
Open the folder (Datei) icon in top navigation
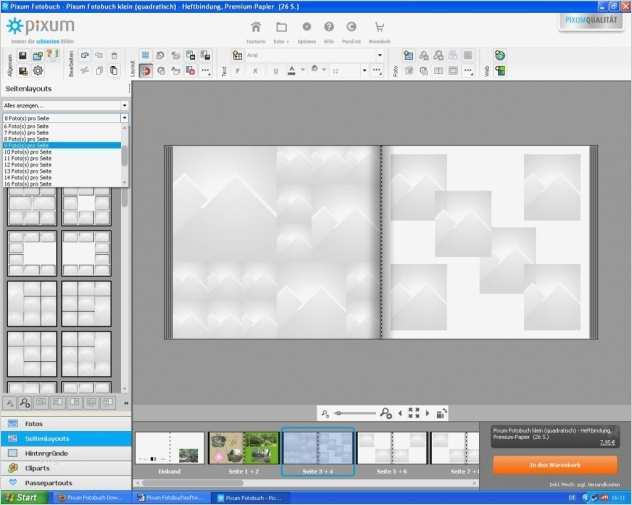coord(281,27)
